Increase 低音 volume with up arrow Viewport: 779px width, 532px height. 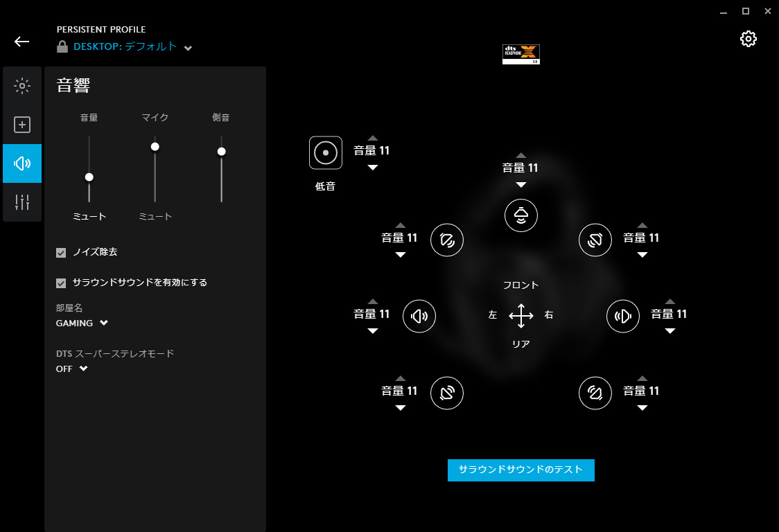tap(373, 138)
